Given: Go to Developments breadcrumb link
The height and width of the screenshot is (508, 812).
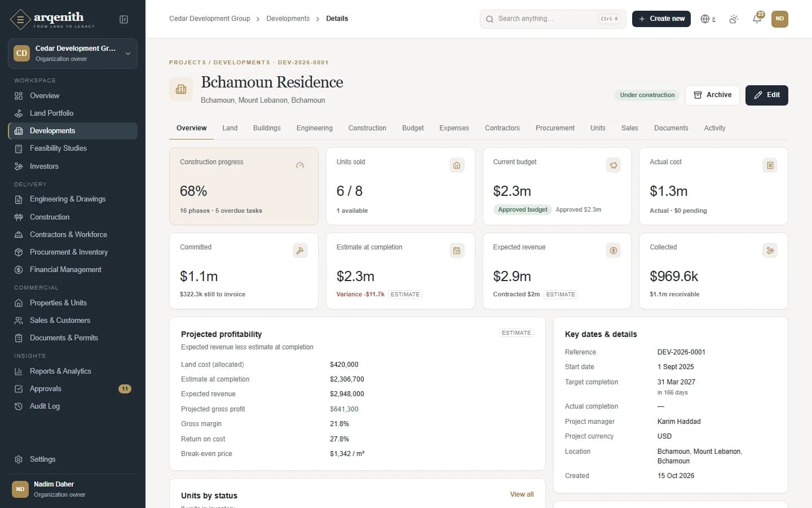Looking at the screenshot, I should 288,19.
